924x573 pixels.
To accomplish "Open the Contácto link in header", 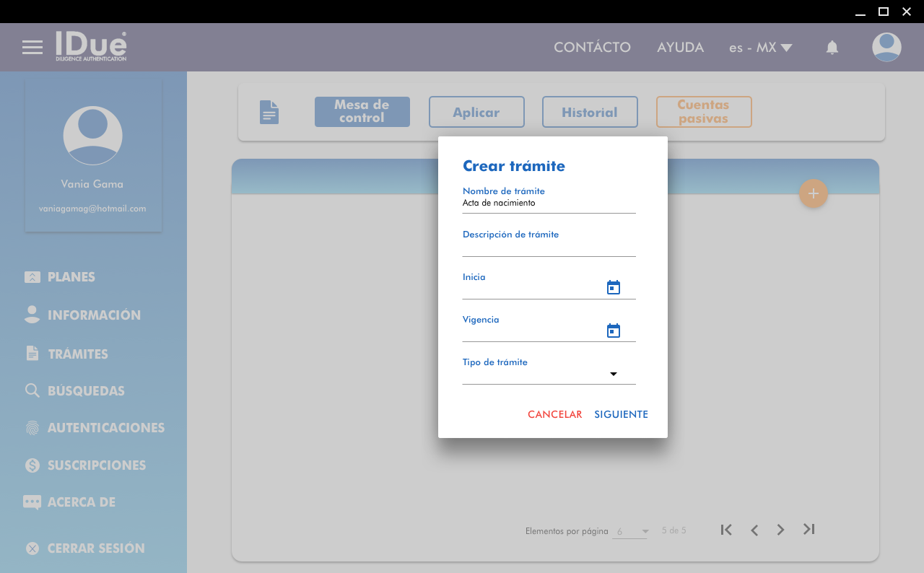I will (x=592, y=48).
